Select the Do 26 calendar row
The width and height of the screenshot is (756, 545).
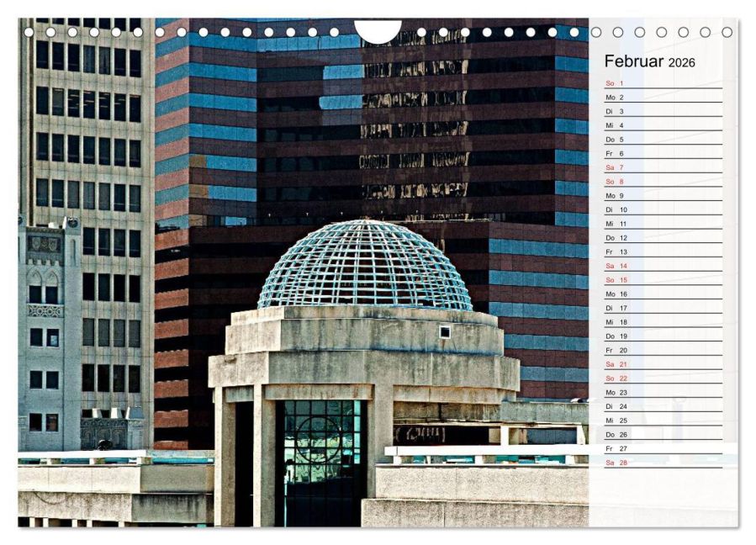pos(663,435)
